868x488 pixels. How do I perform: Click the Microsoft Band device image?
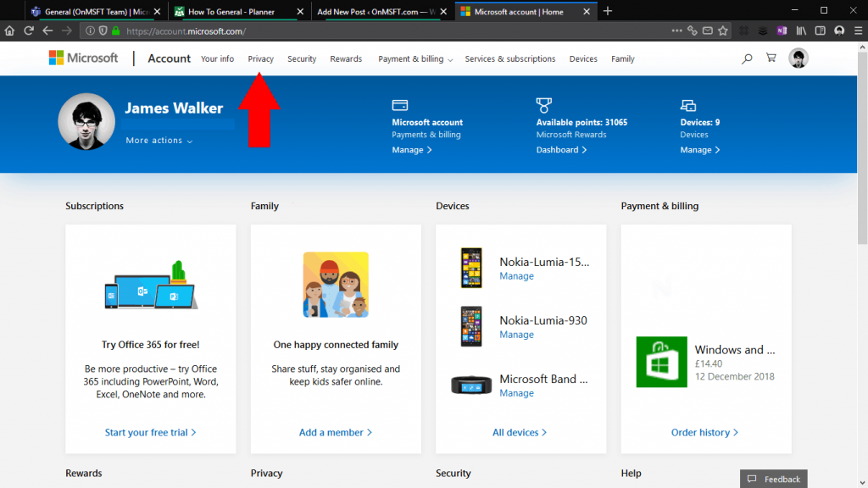(471, 385)
